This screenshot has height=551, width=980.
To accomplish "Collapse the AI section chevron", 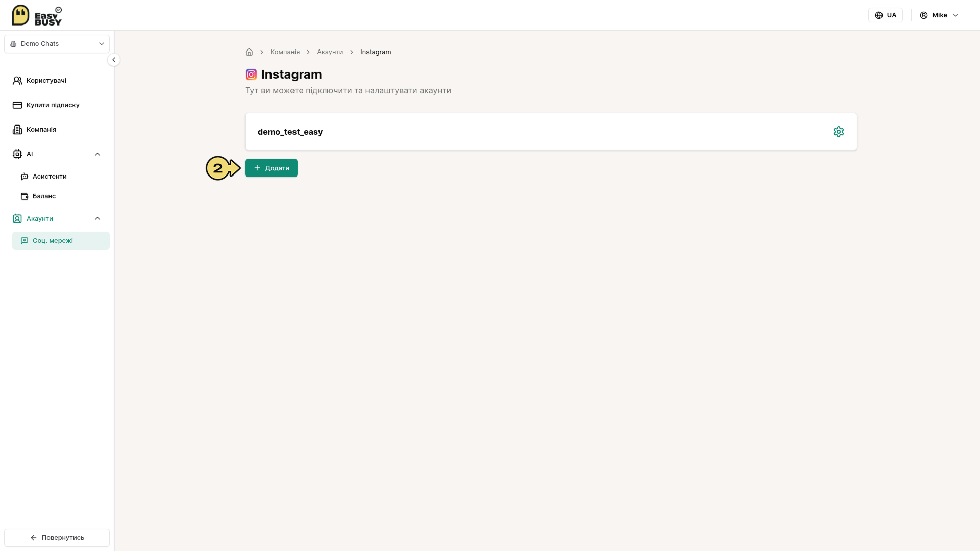I will (x=97, y=154).
